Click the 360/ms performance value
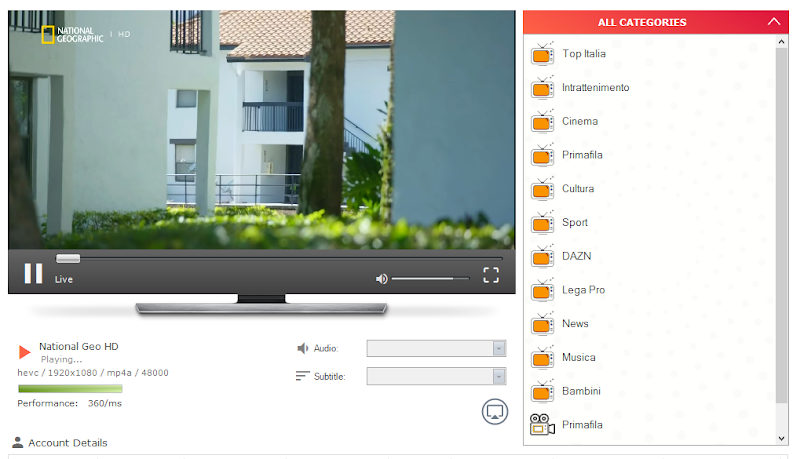800x459 pixels. coord(105,403)
